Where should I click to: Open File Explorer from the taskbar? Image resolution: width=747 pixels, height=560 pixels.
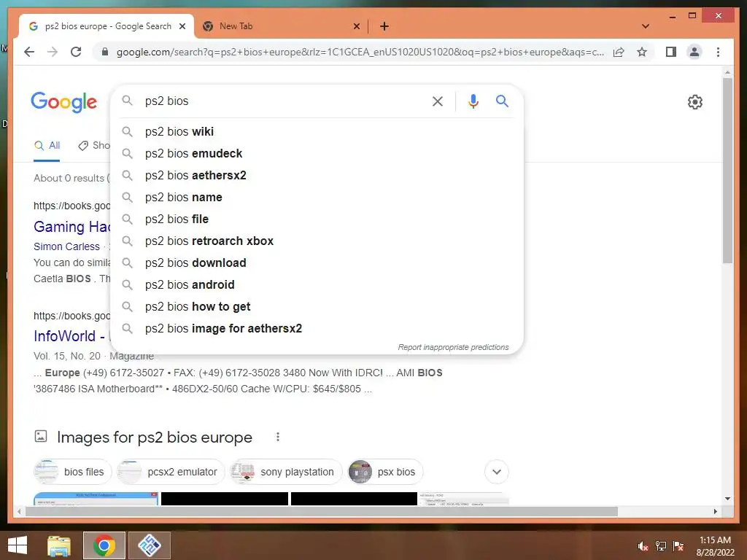pos(59,545)
